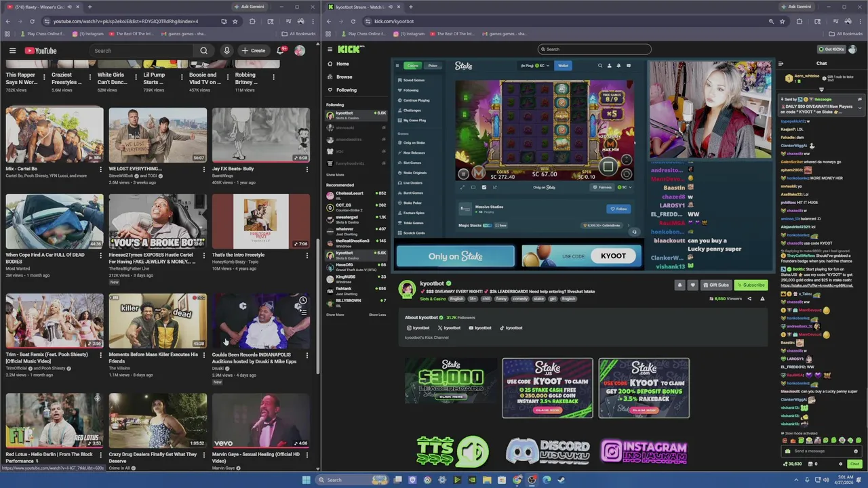The image size is (868, 488).
Task: Open the When Cops Find A Car thumbnail
Action: coord(54,221)
